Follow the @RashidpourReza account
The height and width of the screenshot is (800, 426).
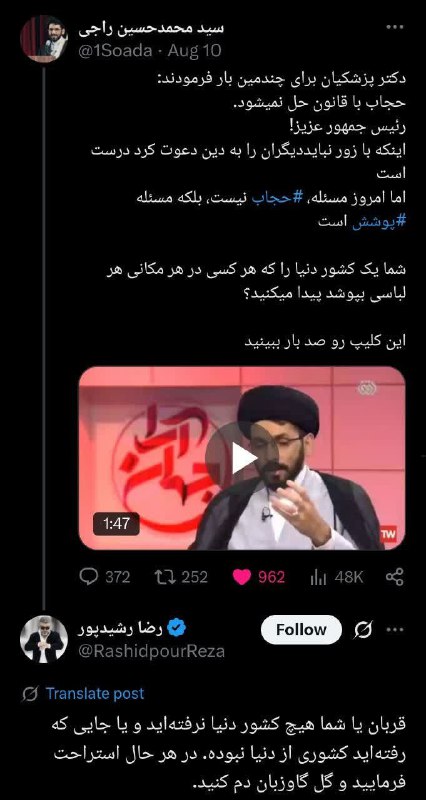click(301, 630)
